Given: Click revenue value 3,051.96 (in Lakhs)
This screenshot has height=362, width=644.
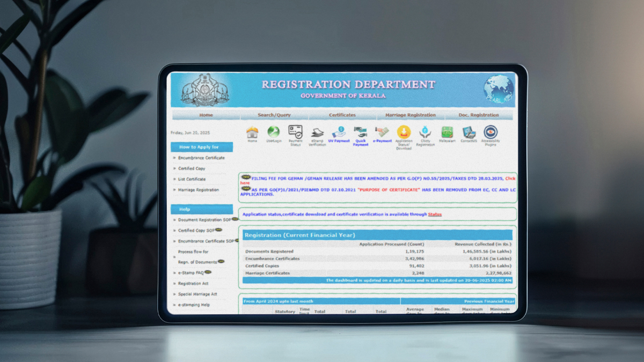Looking at the screenshot, I should coord(491,266).
